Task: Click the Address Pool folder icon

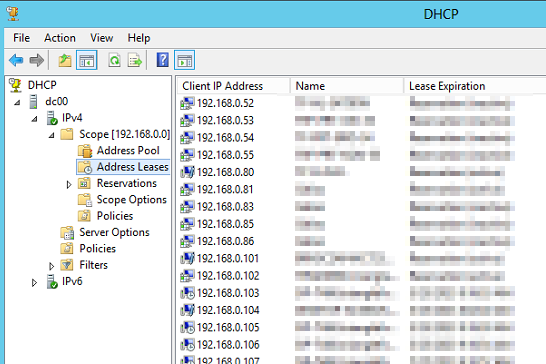Action: pos(85,150)
